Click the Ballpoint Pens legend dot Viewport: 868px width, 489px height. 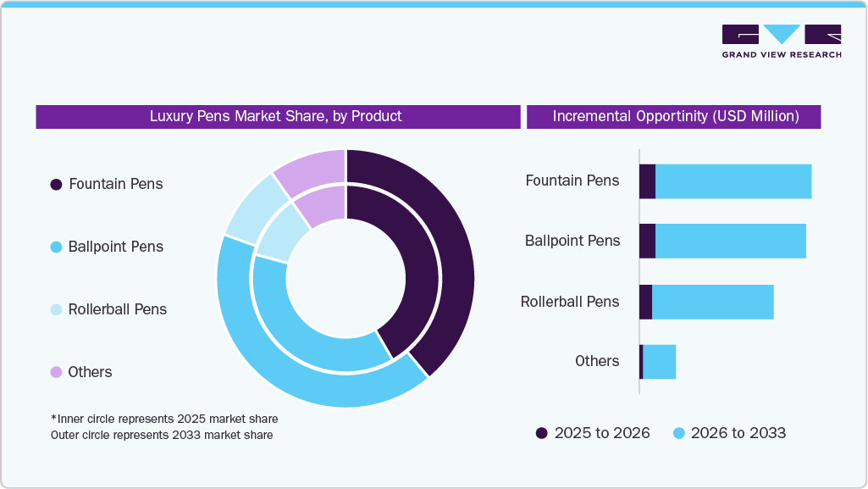coord(56,247)
